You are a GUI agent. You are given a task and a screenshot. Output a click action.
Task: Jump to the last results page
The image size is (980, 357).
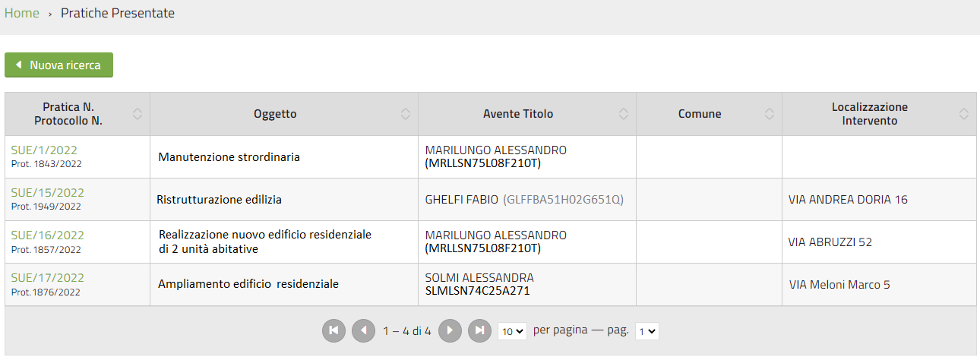click(479, 330)
